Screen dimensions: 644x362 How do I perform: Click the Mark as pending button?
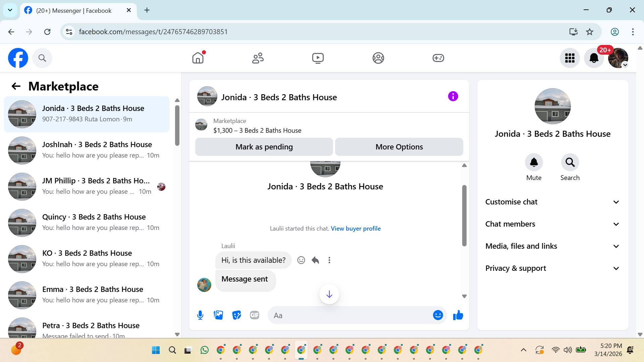[264, 147]
